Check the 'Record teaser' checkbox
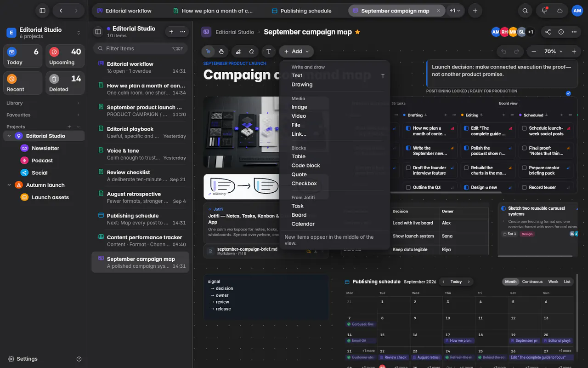The width and height of the screenshot is (588, 368). pyautogui.click(x=524, y=188)
